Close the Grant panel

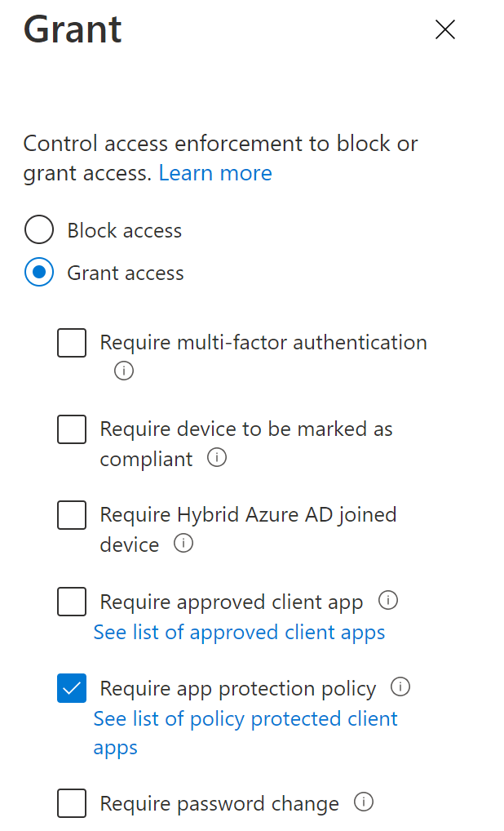coord(445,30)
